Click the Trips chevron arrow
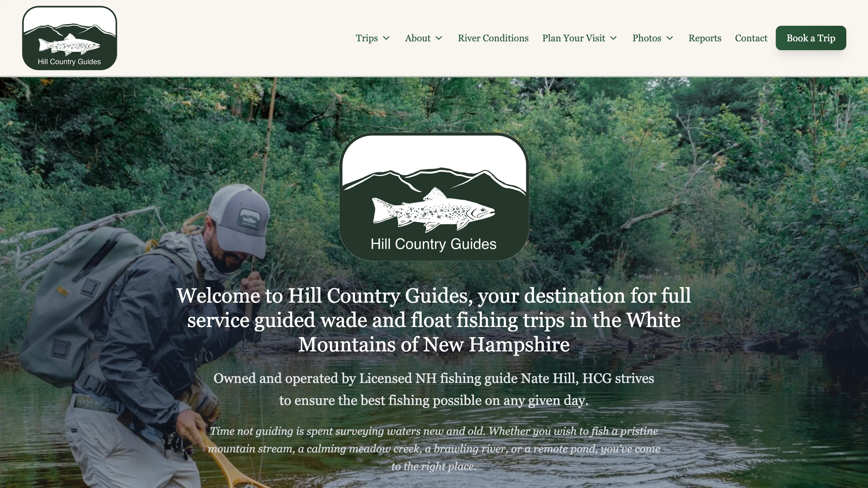 pyautogui.click(x=387, y=38)
